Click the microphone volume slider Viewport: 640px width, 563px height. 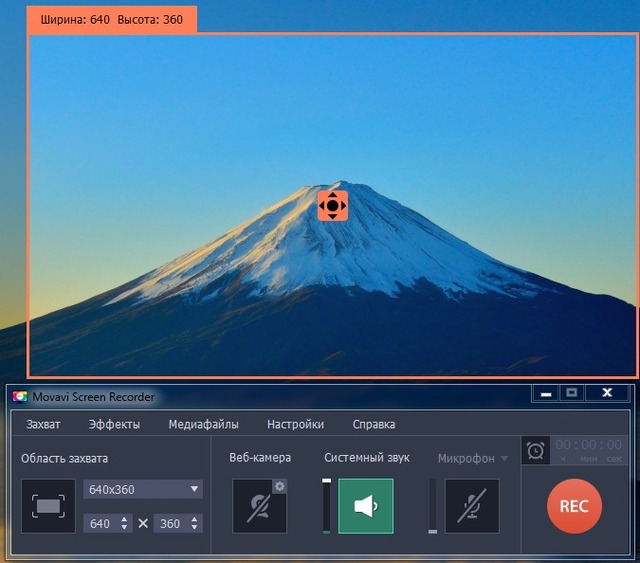[x=433, y=506]
